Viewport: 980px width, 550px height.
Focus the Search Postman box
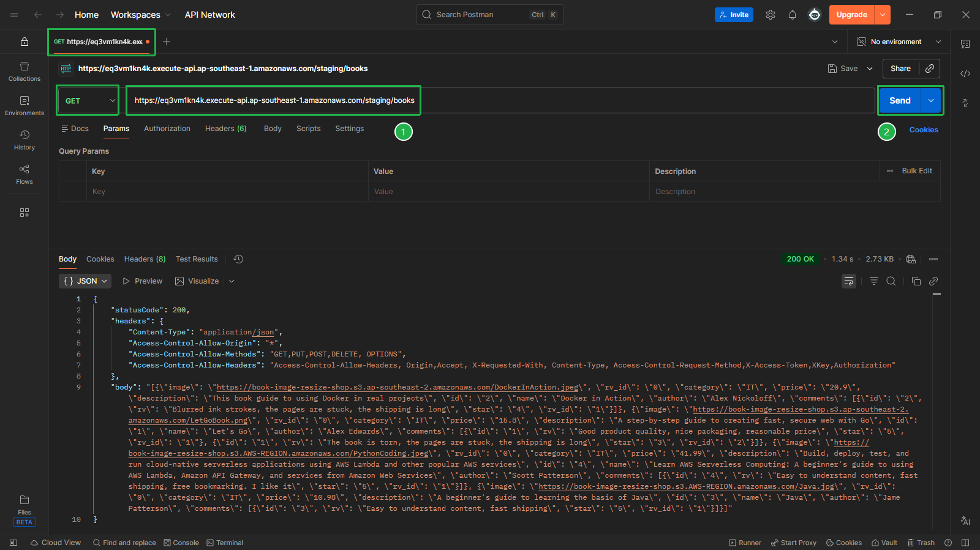tap(490, 15)
